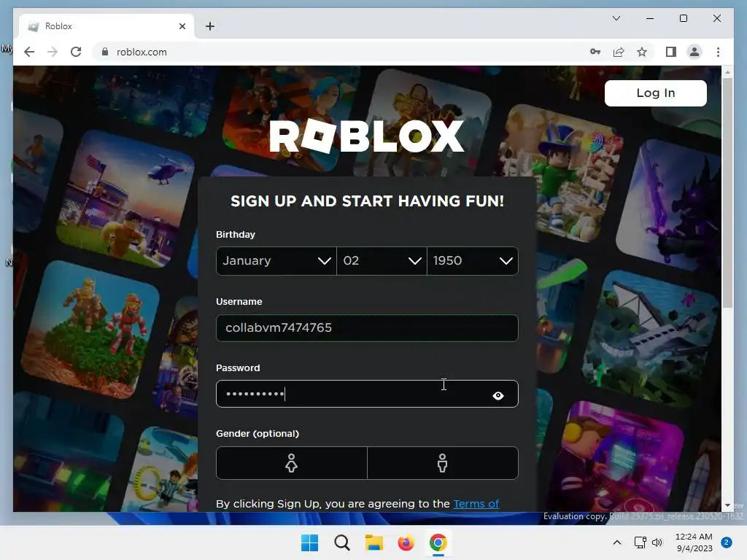
Task: Open Chrome side panel
Action: click(671, 52)
